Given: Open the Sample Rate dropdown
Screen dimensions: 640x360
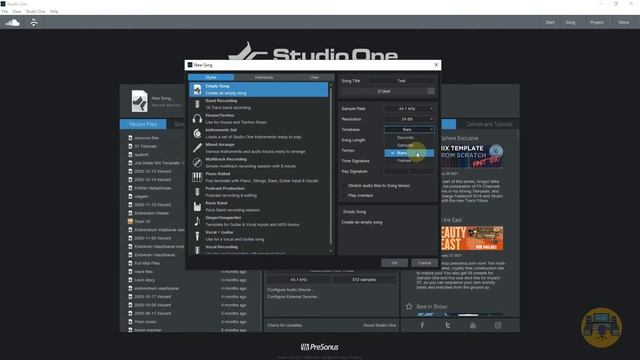Looking at the screenshot, I should (x=409, y=109).
